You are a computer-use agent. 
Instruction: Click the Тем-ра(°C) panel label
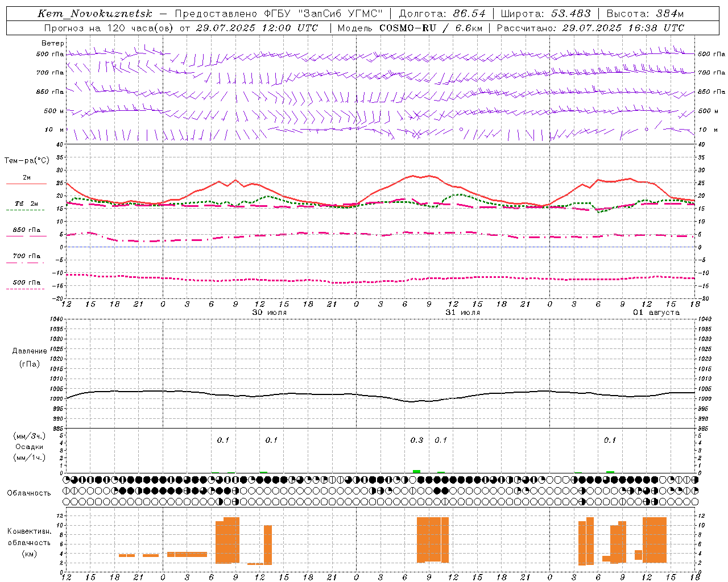tap(27, 161)
